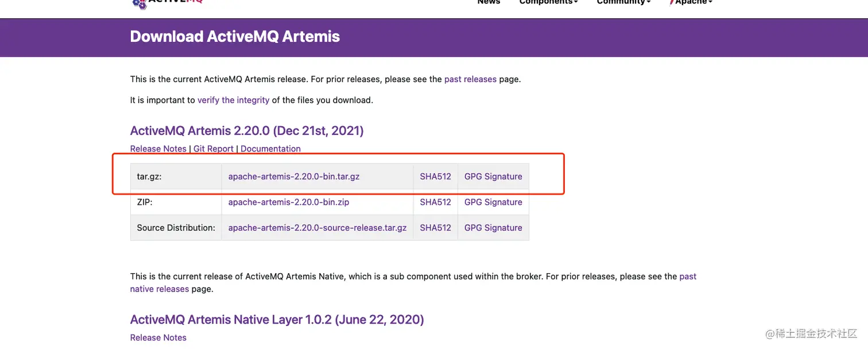Select the 'tar.gz:' label cell
This screenshot has height=350, width=868.
pos(176,177)
